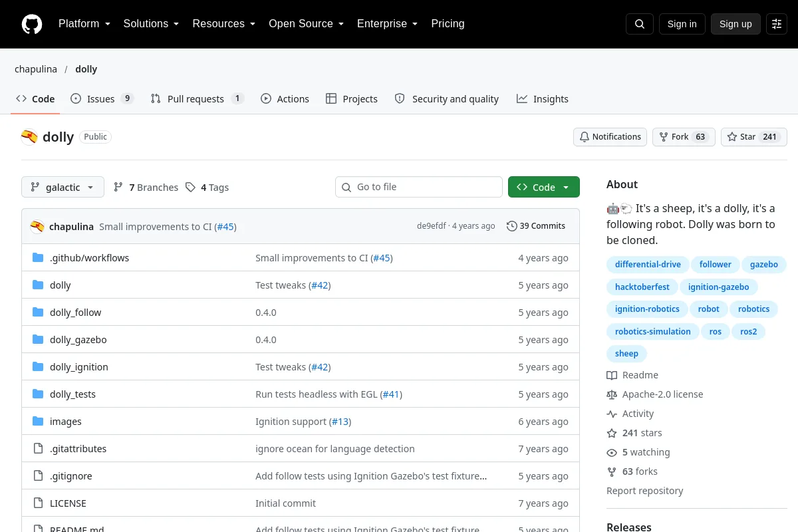Viewport: 798px width, 532px height.
Task: Click the folder icon beside dolly_follow
Action: (38, 313)
